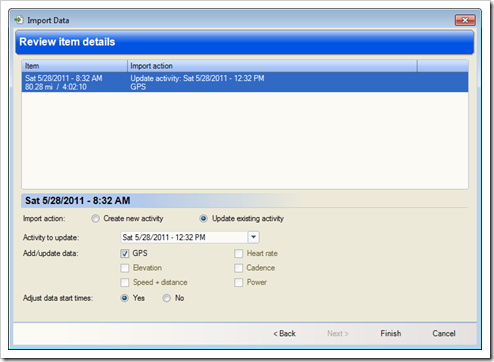The width and height of the screenshot is (494, 362).
Task: Click the Finish button
Action: tap(391, 333)
